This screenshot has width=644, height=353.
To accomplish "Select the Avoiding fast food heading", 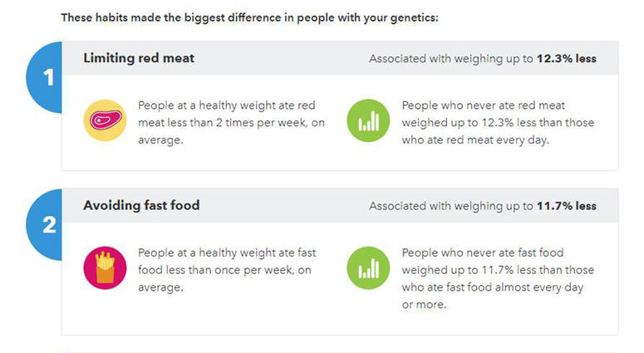I will 141,205.
